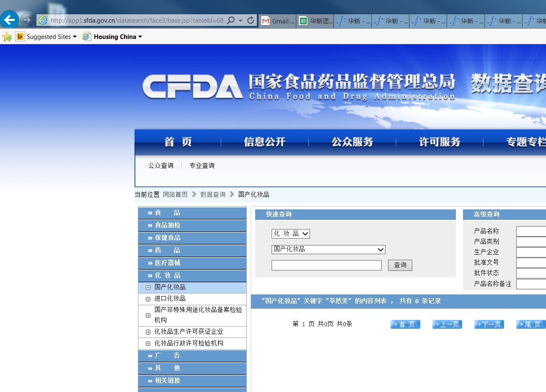Click the Refresh page icon
The width and height of the screenshot is (546, 392).
click(x=251, y=20)
